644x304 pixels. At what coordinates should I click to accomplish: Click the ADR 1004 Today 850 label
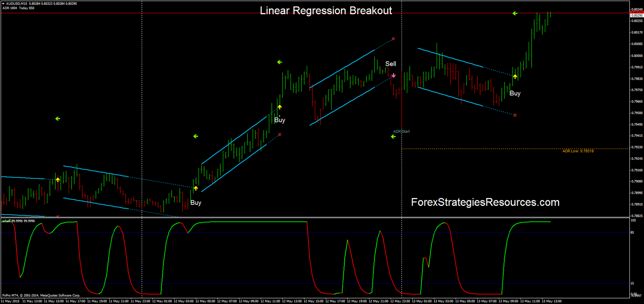click(18, 8)
